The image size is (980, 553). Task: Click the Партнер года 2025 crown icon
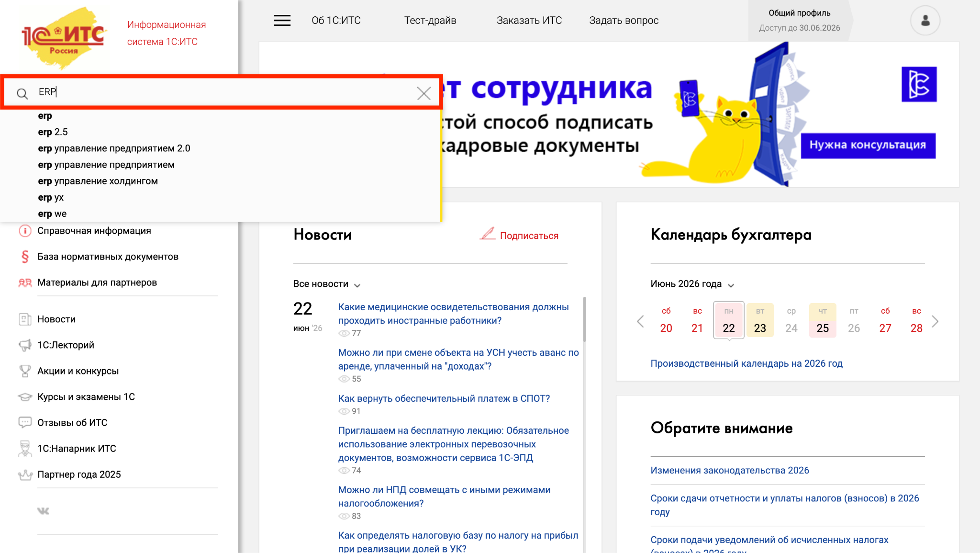click(25, 474)
